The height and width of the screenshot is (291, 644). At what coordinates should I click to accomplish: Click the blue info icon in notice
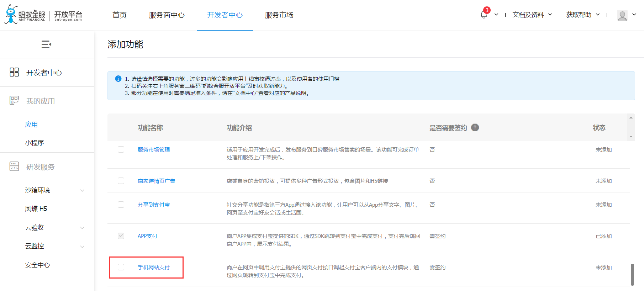click(x=118, y=79)
